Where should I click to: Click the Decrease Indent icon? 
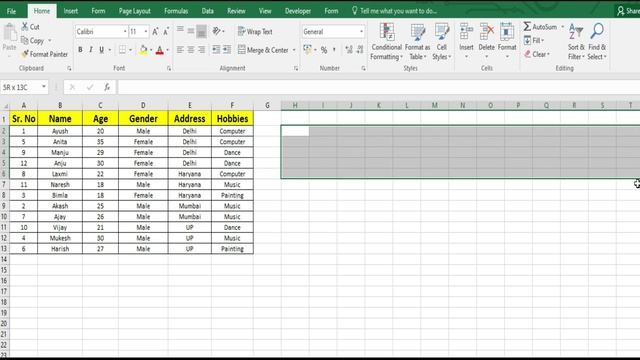tap(216, 50)
